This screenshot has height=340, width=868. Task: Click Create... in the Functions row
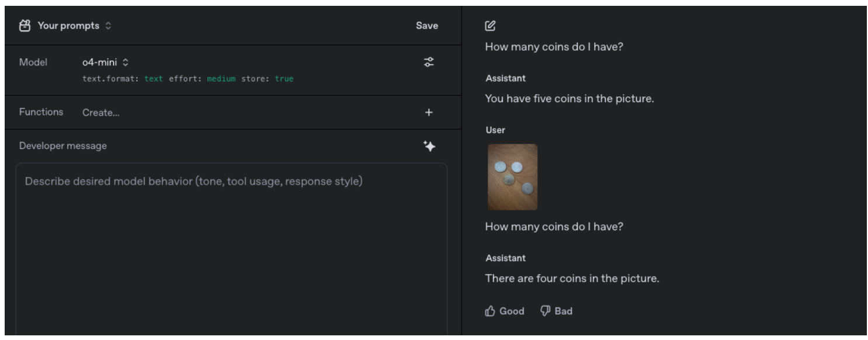(100, 113)
